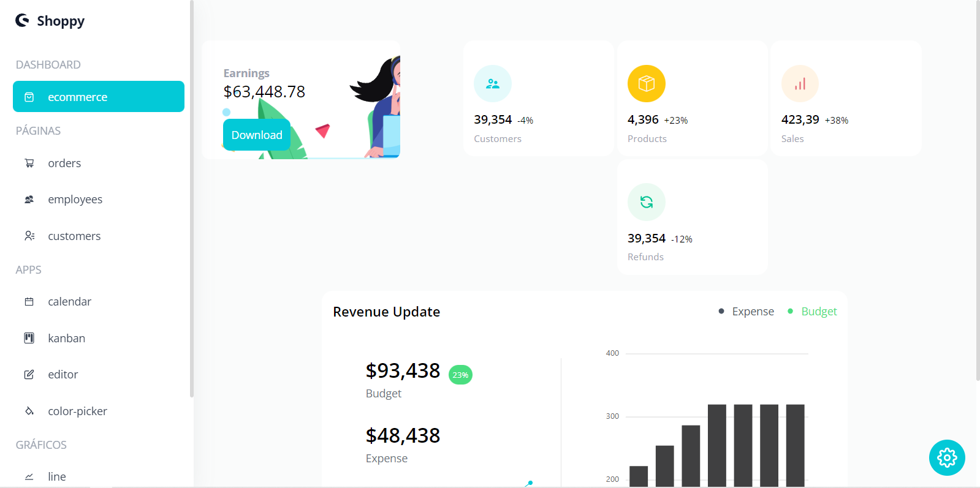Click the color-picker paint bucket icon
The height and width of the screenshot is (488, 980).
[x=29, y=411]
